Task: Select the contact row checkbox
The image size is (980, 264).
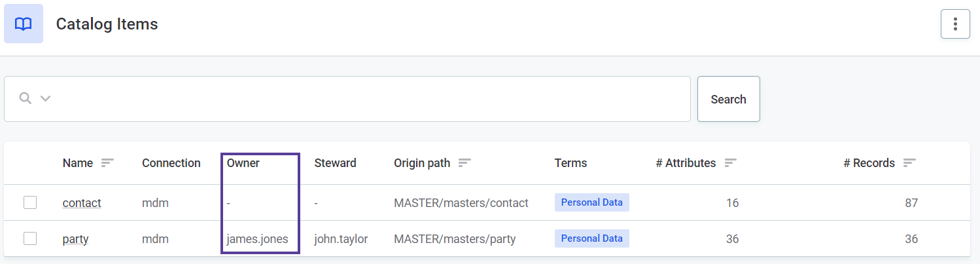Action: [30, 202]
